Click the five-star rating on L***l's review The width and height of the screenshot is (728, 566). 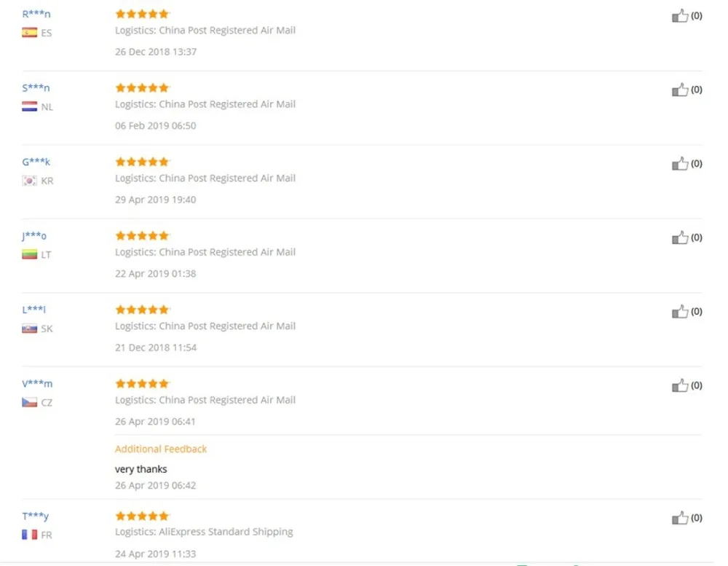[142, 310]
